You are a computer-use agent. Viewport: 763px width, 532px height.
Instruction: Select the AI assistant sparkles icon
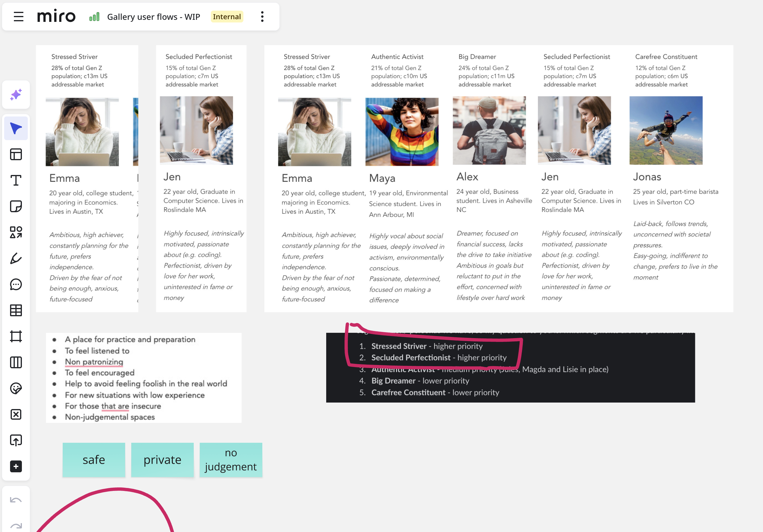16,95
